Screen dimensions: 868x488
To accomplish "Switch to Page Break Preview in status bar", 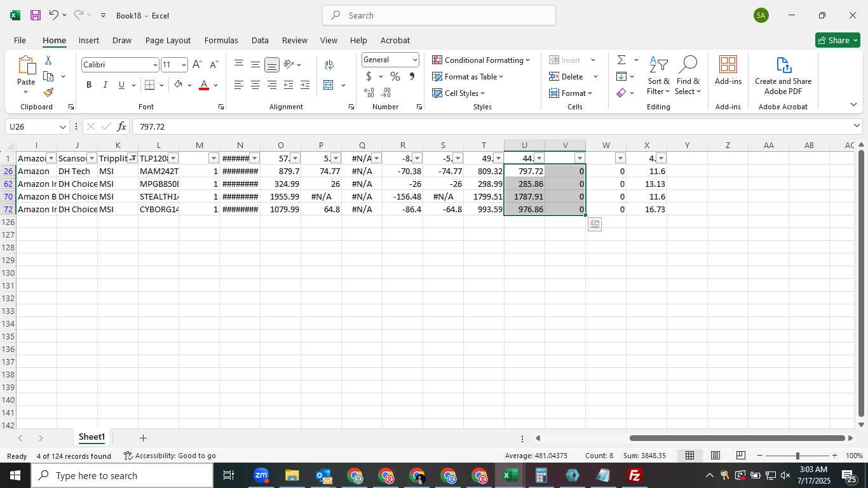I will pos(740,456).
